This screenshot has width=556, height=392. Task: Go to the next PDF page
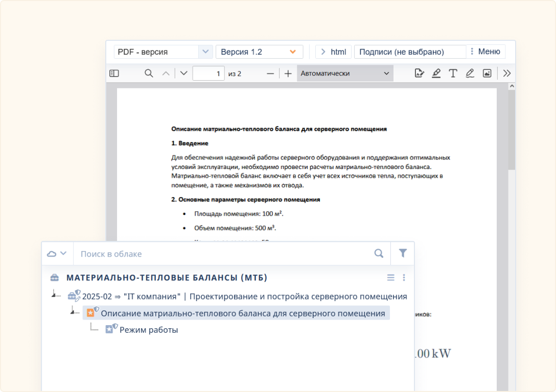184,73
